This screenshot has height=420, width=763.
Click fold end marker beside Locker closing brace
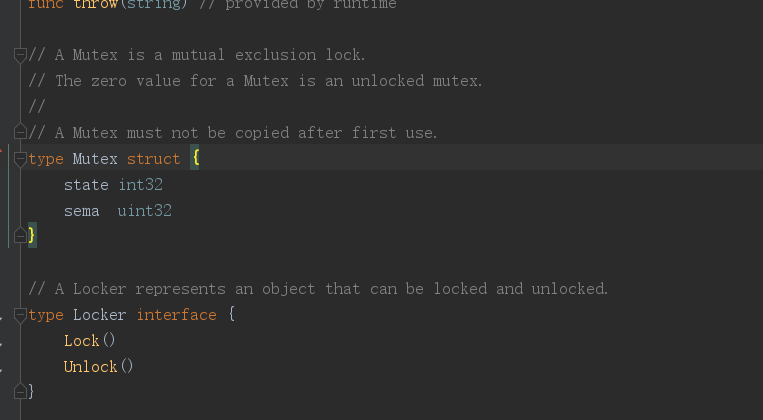(x=20, y=391)
